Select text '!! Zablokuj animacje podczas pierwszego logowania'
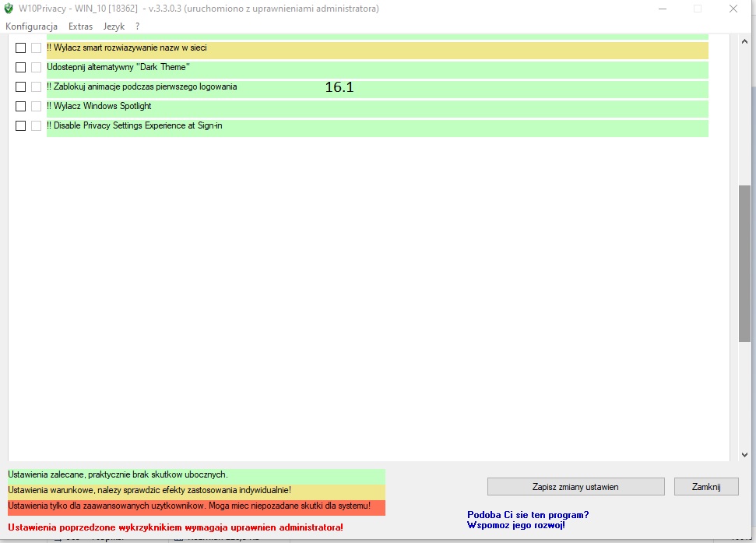Image resolution: width=756 pixels, height=543 pixels. coord(142,86)
